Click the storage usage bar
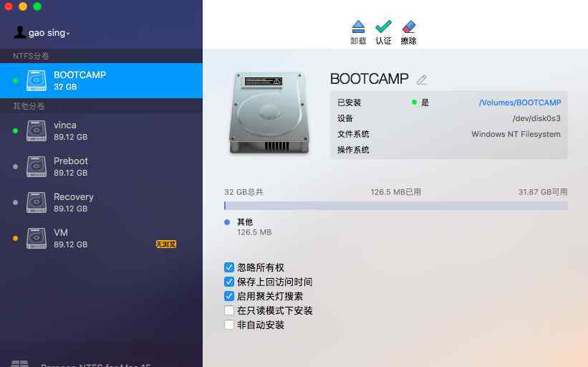The height and width of the screenshot is (367, 588). (x=395, y=206)
